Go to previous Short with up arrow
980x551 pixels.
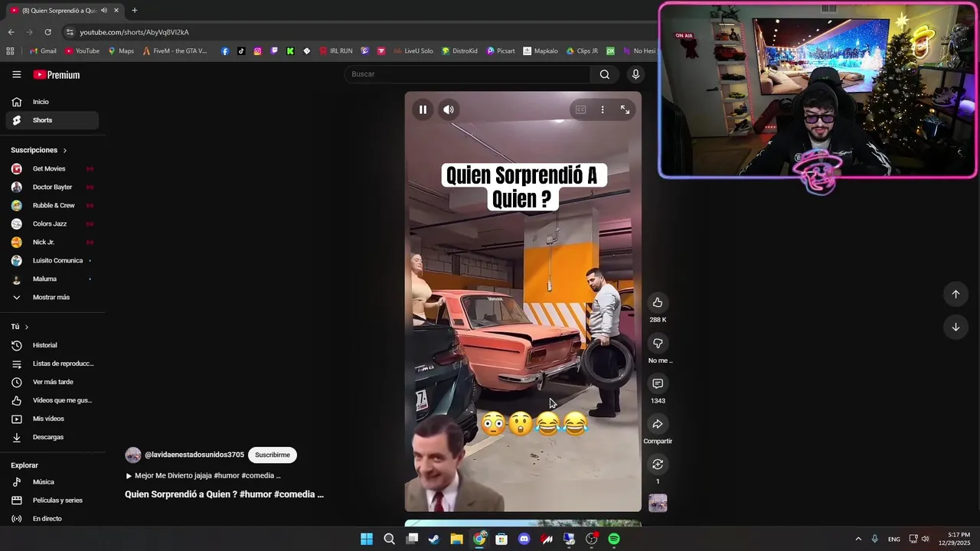[x=955, y=294]
